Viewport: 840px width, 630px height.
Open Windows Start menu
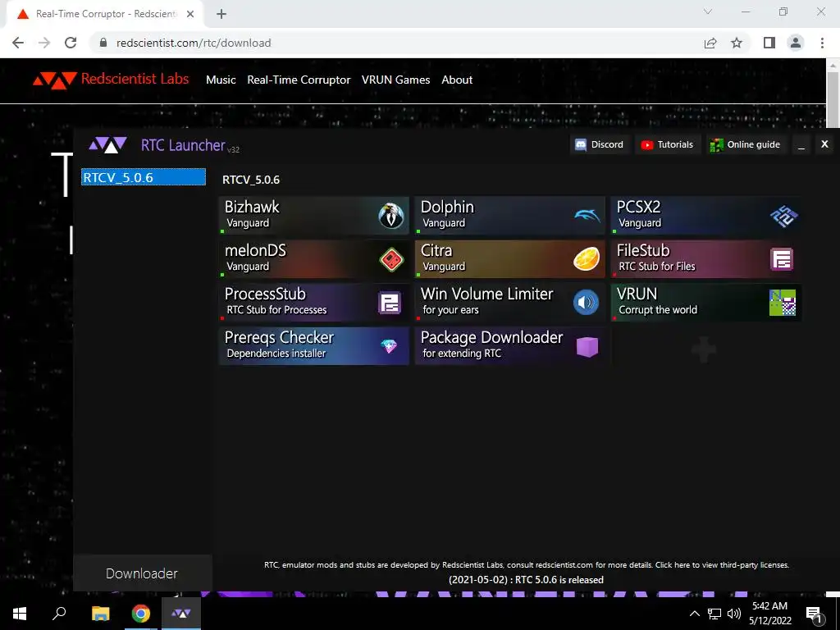tap(20, 614)
